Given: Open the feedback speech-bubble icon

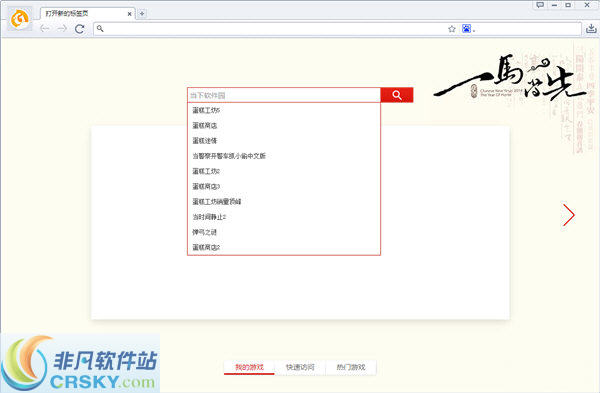Looking at the screenshot, I should (540, 5).
